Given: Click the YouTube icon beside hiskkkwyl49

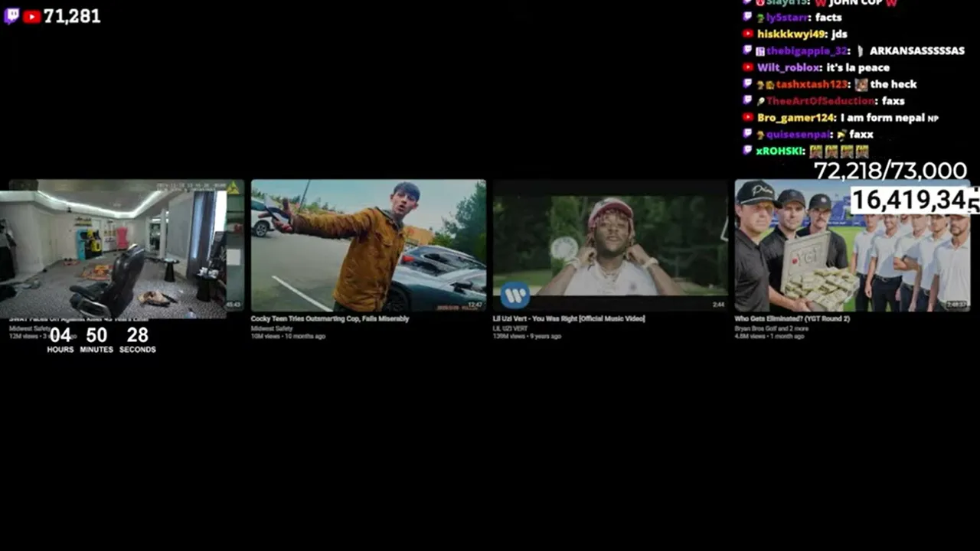Looking at the screenshot, I should (748, 34).
